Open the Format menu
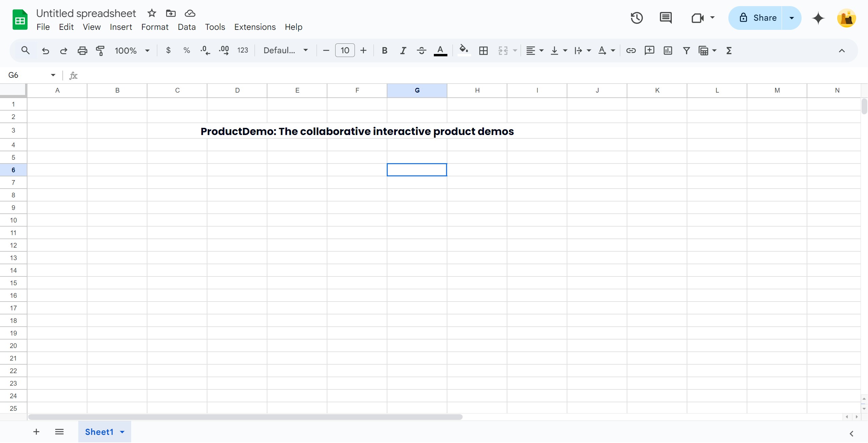 click(155, 27)
